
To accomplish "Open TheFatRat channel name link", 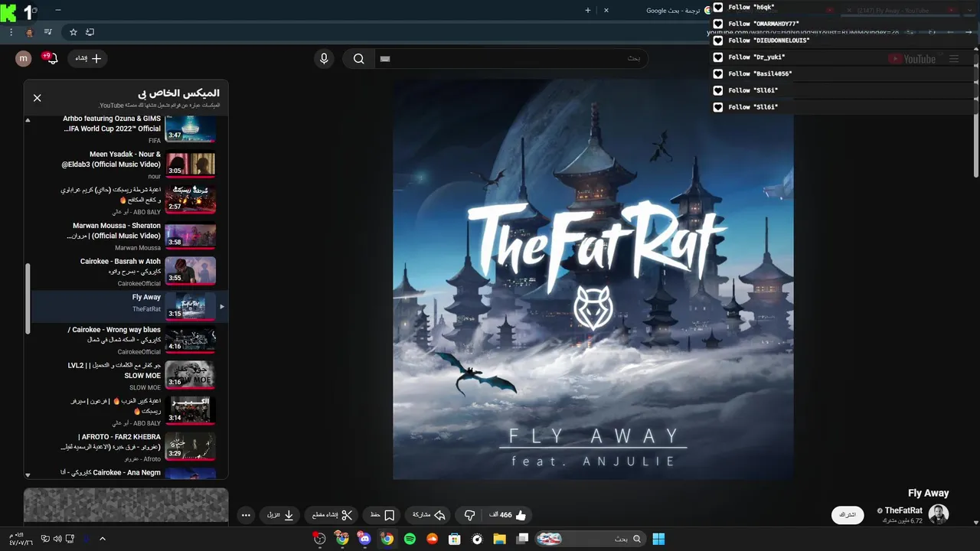I will coord(903,510).
